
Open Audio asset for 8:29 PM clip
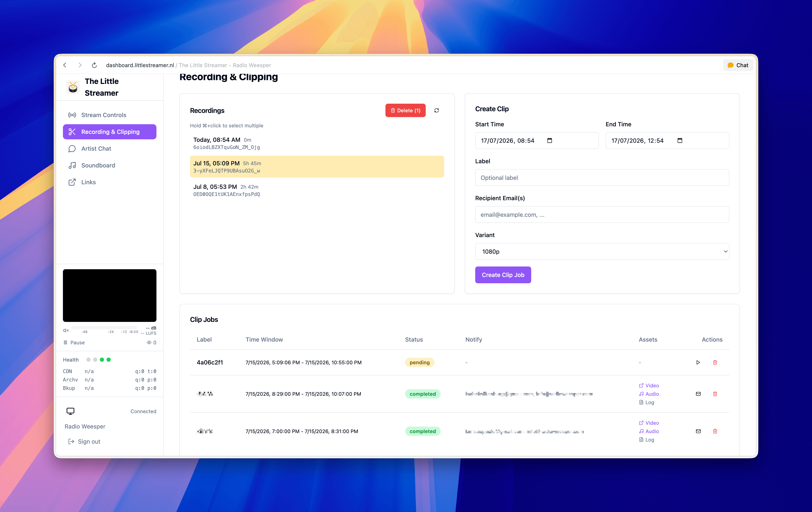pos(649,394)
